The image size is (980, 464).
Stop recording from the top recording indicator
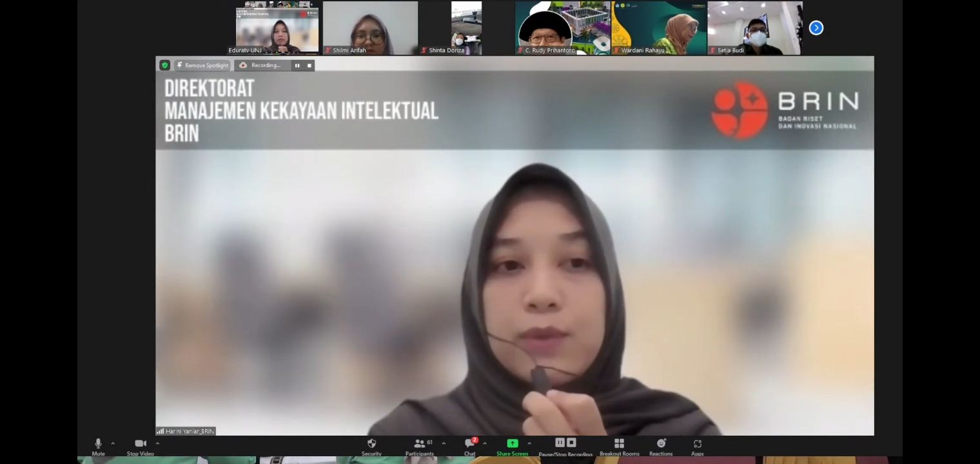pos(309,65)
